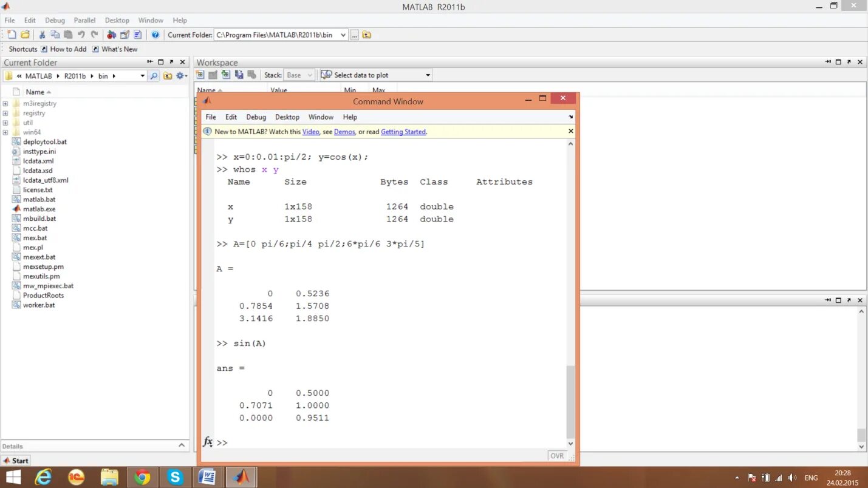
Task: Select lcdata.xml file
Action: [x=38, y=161]
